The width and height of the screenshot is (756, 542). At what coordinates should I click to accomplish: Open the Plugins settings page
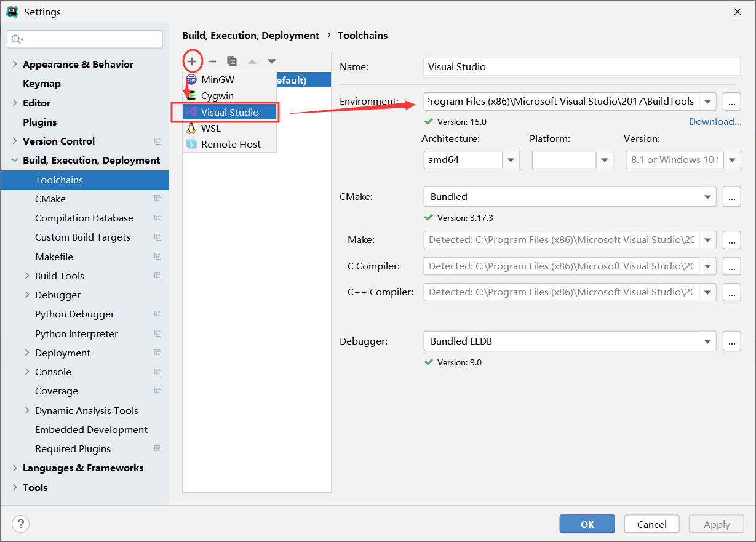tap(40, 122)
